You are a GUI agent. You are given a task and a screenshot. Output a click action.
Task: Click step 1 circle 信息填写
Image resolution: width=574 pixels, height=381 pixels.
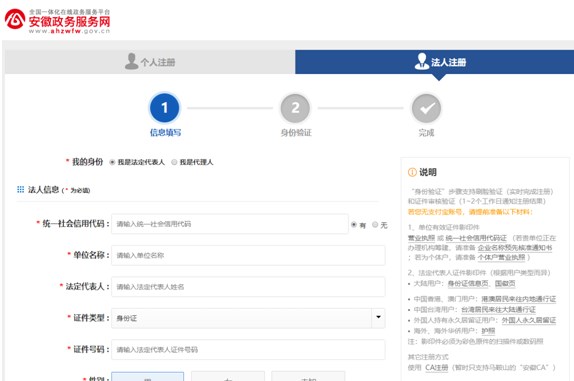[165, 108]
